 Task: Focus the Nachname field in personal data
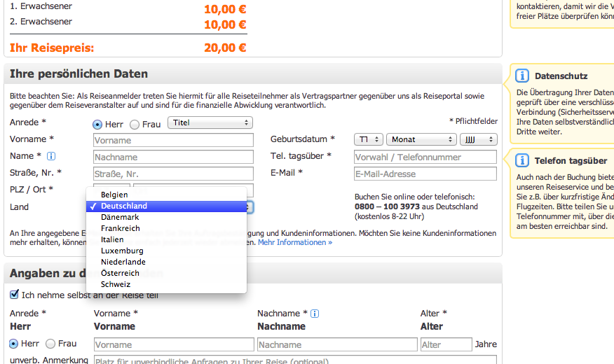[173, 157]
